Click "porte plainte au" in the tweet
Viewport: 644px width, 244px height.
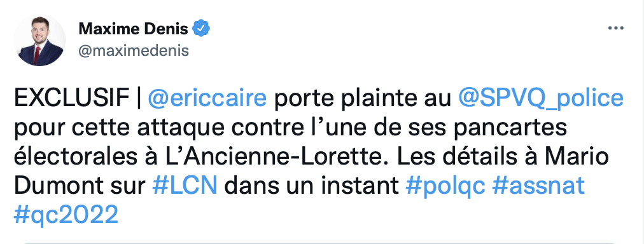coord(362,100)
